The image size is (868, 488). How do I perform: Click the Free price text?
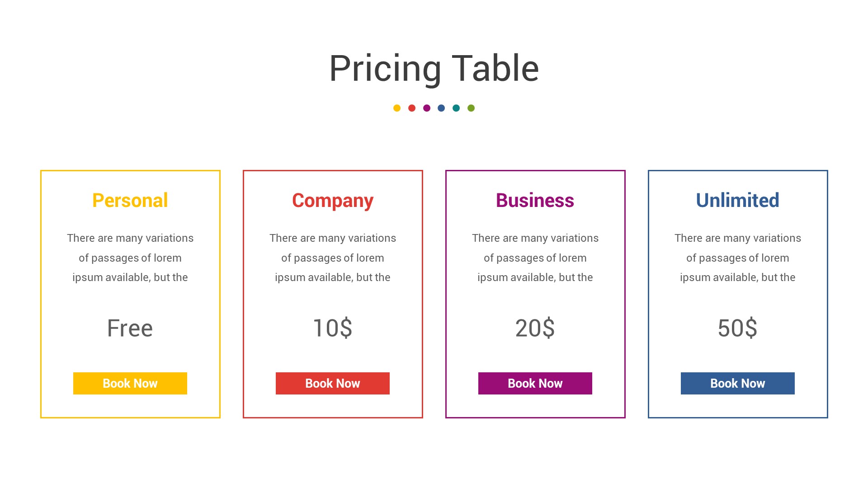(x=130, y=328)
